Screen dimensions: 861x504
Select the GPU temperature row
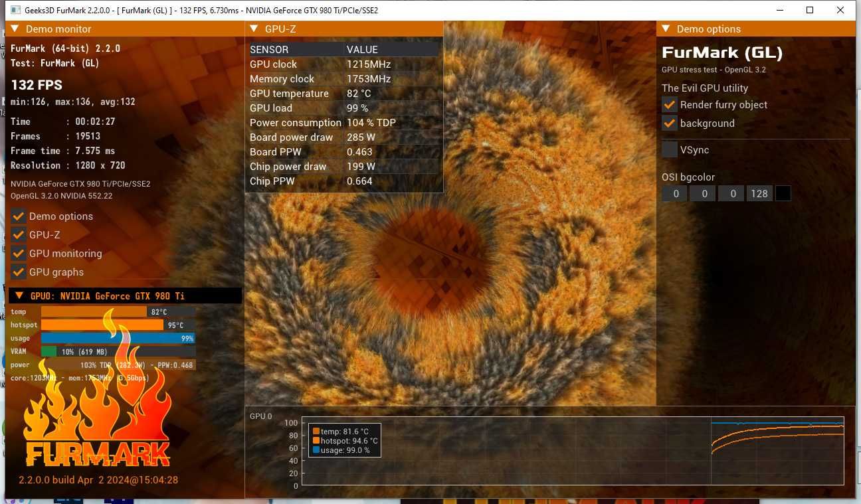click(x=343, y=94)
